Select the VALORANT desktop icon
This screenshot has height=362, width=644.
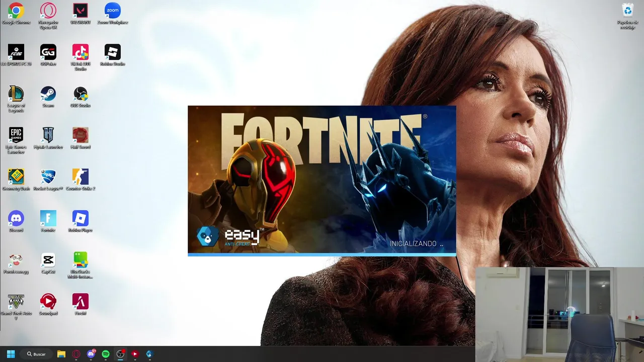point(80,14)
